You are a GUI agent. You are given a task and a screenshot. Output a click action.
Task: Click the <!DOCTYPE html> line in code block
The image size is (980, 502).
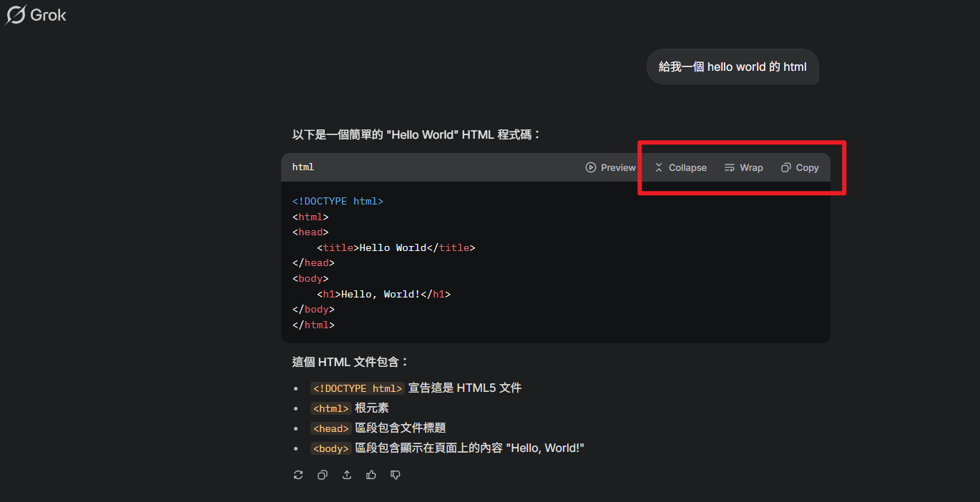coord(338,202)
